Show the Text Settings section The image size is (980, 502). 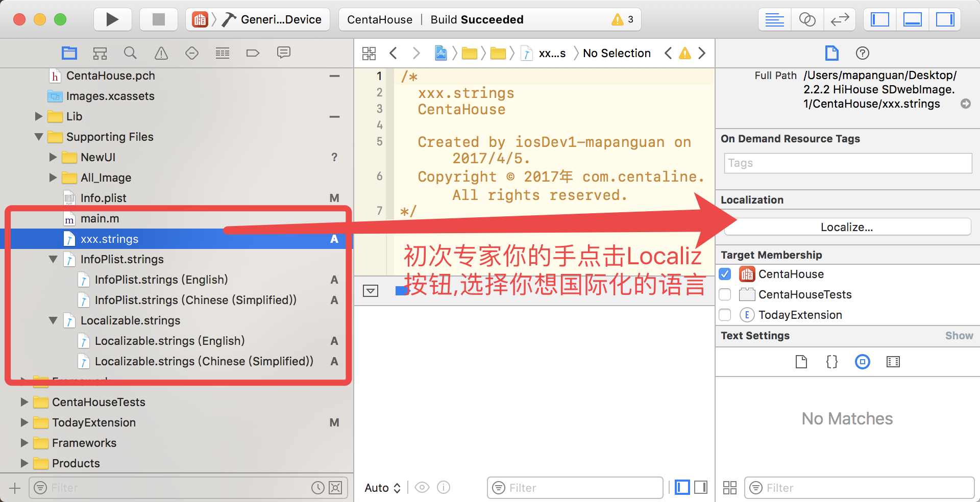tap(959, 336)
